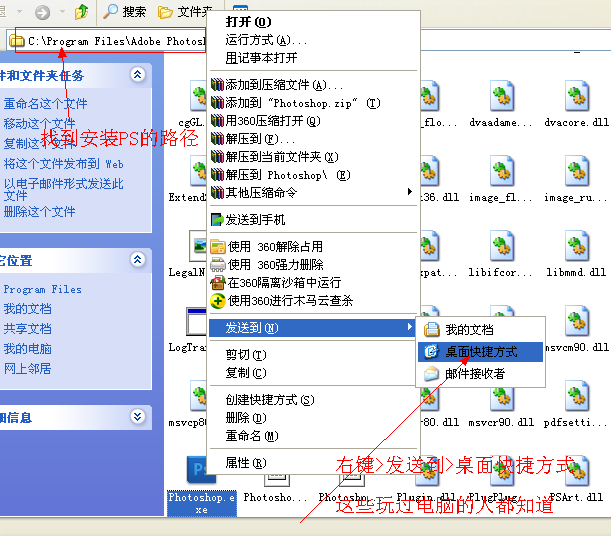Choose 解压到(F)... entry
The height and width of the screenshot is (536, 611).
314,139
